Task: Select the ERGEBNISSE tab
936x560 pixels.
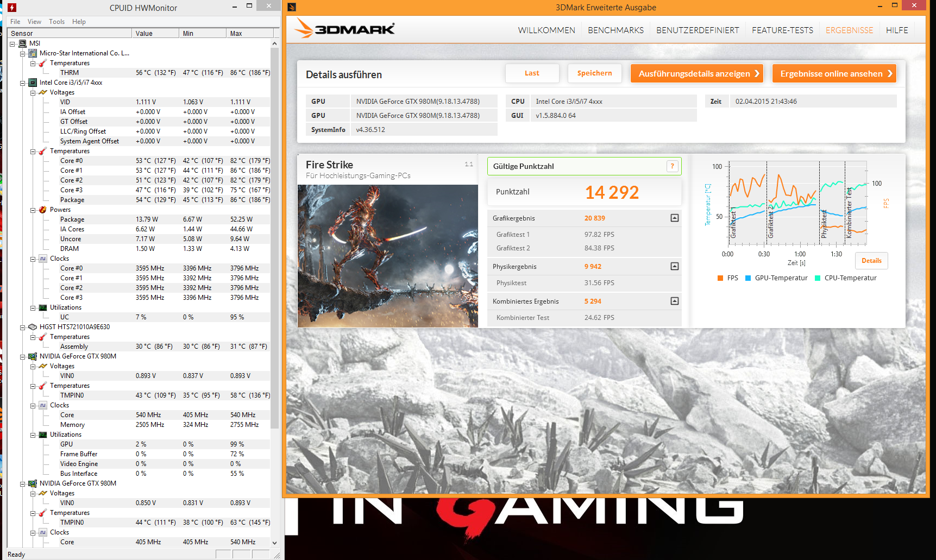Action: 849,30
